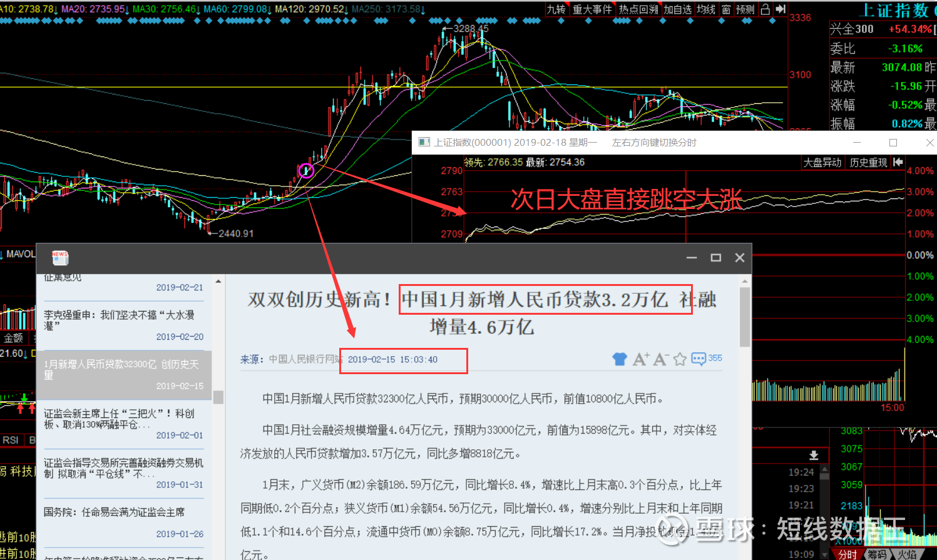Open news item 国务院任命易会满为证监会主席
This screenshot has height=560, width=937.
124,522
